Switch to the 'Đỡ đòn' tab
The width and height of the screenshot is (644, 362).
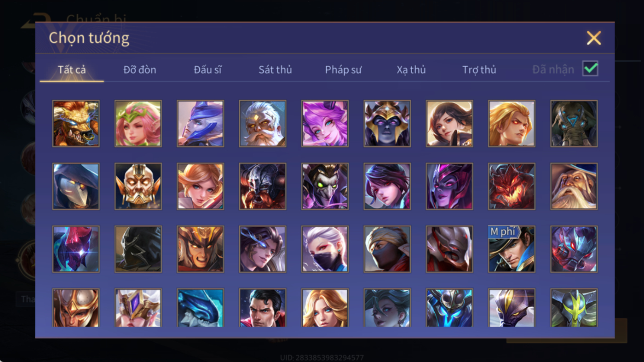click(x=140, y=70)
